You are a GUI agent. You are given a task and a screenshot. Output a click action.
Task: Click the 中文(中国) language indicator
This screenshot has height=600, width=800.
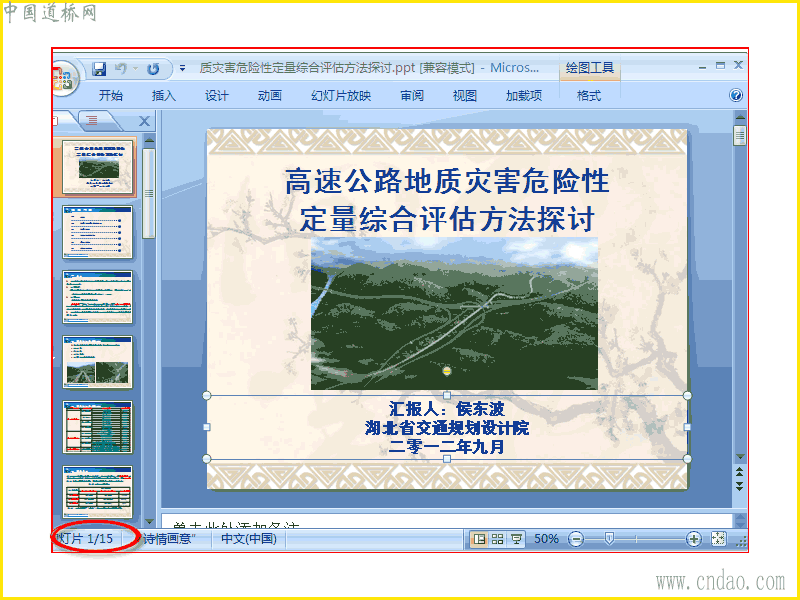[x=249, y=539]
